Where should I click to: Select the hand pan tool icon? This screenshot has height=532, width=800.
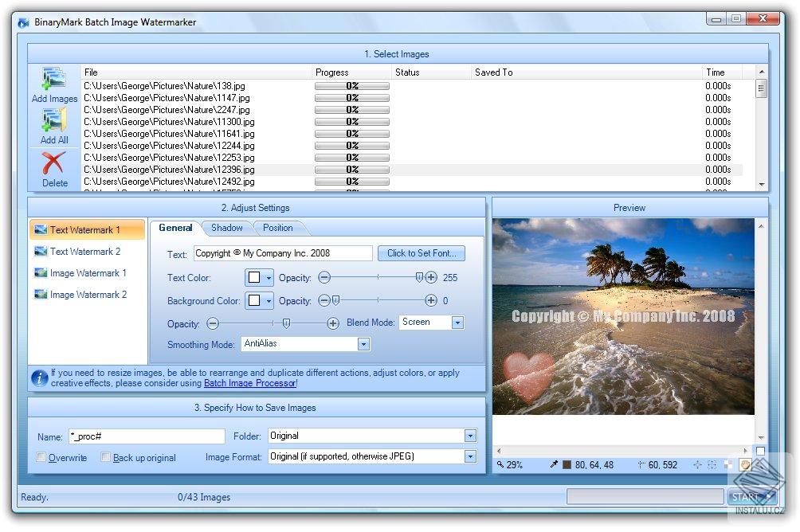[x=745, y=464]
